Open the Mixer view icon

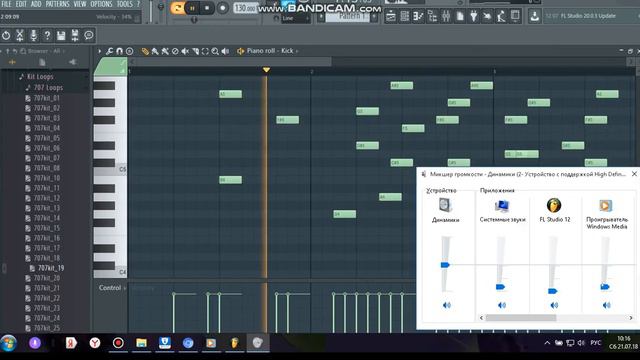446,16
